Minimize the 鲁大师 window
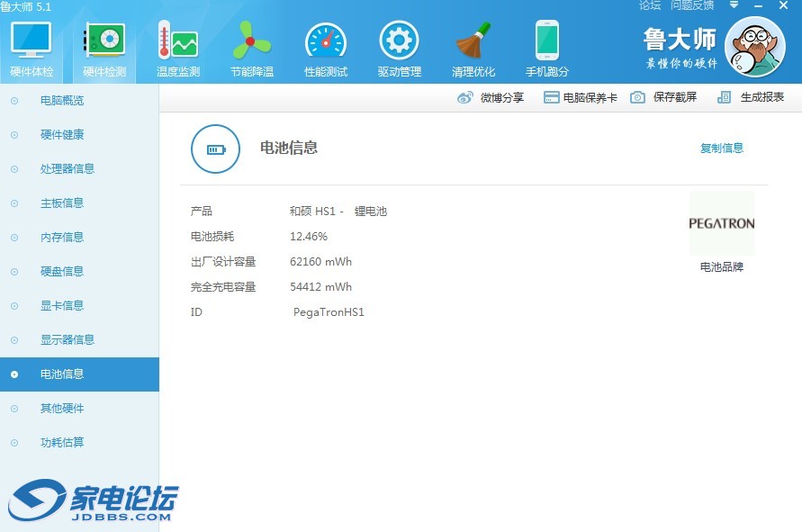Viewport: 802px width, 532px height. point(759,5)
